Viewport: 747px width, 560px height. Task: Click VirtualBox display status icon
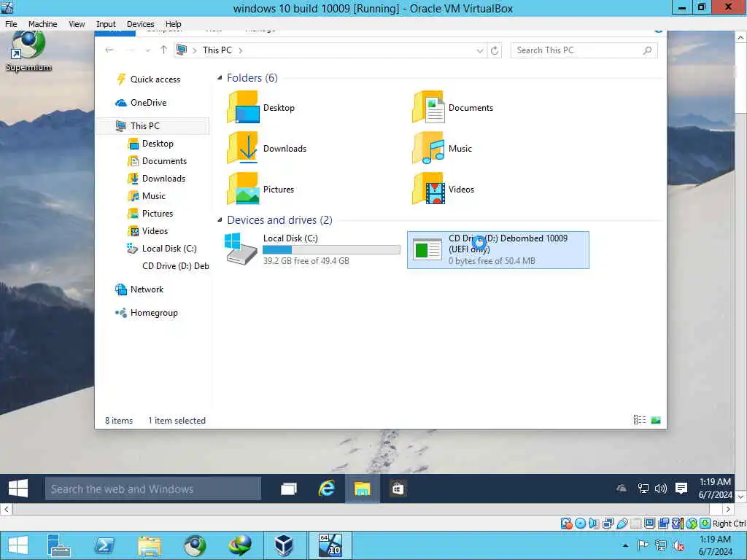(x=649, y=524)
